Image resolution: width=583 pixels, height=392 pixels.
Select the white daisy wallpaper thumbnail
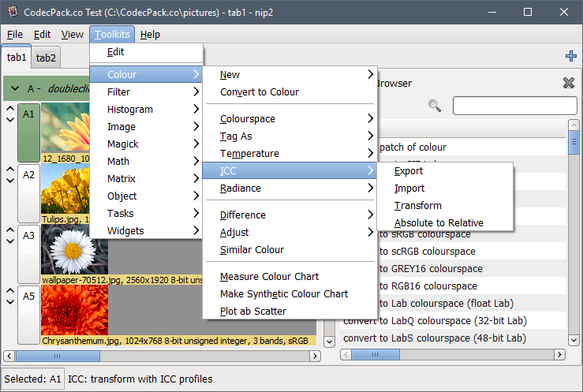click(x=74, y=248)
